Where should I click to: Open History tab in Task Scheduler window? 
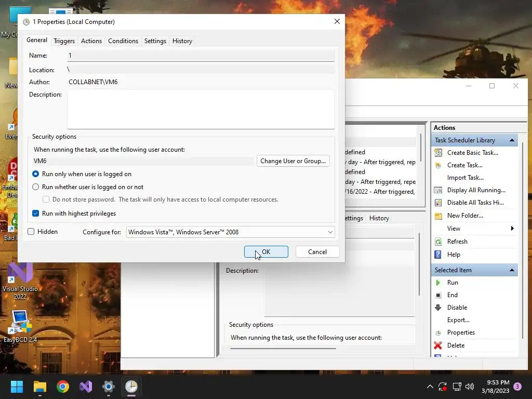379,218
